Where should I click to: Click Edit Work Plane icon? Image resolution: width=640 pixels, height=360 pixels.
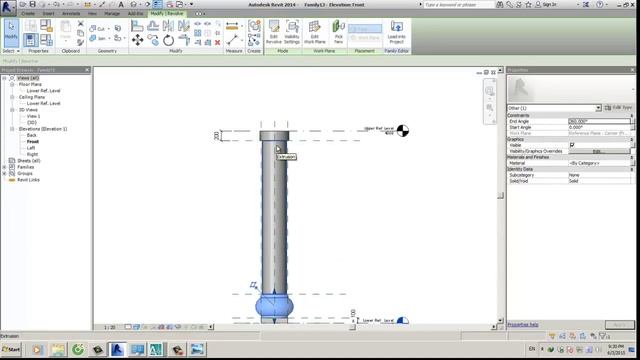point(314,32)
